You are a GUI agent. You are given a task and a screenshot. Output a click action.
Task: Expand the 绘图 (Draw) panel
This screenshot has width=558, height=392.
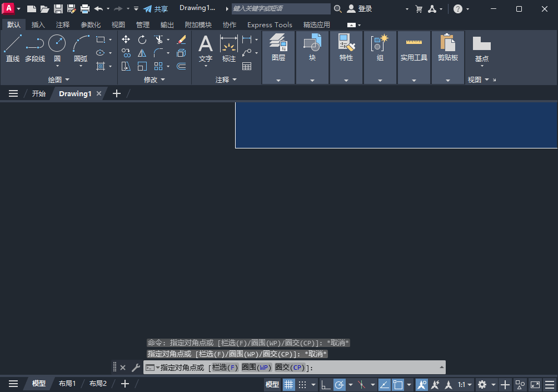pyautogui.click(x=66, y=79)
